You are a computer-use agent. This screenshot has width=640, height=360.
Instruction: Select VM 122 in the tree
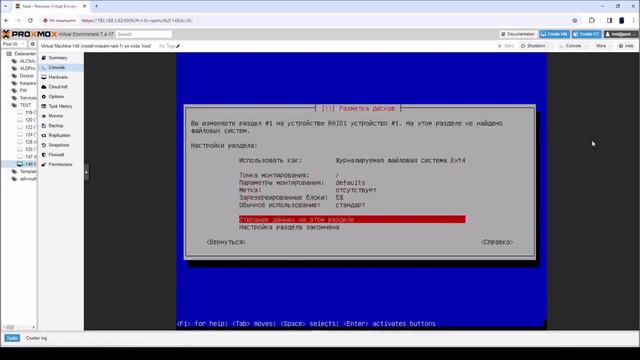point(29,127)
